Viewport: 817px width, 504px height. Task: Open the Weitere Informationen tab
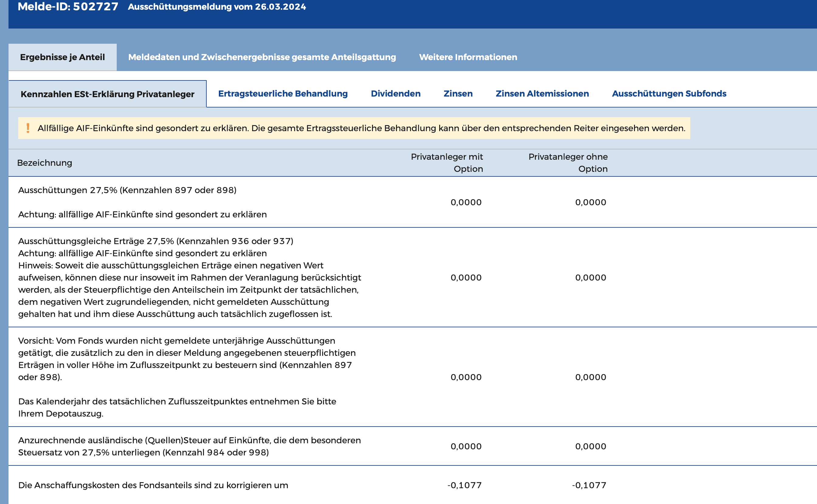click(468, 57)
